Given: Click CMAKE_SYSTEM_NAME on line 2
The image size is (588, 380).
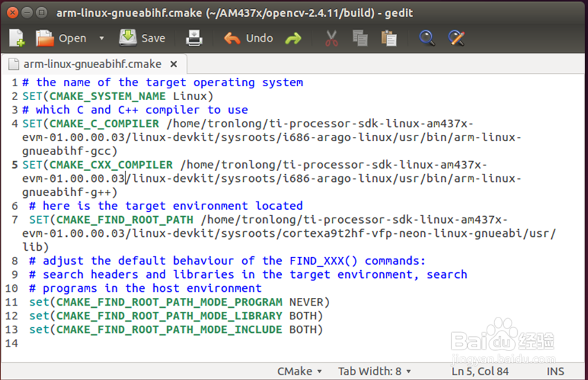Looking at the screenshot, I should [108, 97].
